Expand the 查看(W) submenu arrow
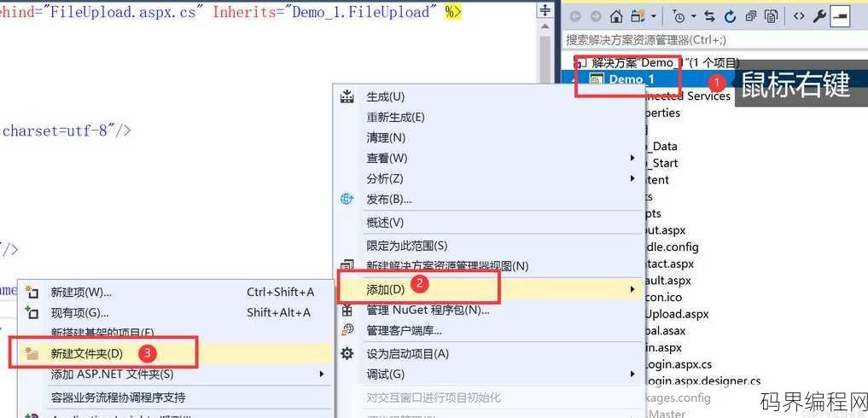Viewport: 868px width, 418px height. pos(632,158)
